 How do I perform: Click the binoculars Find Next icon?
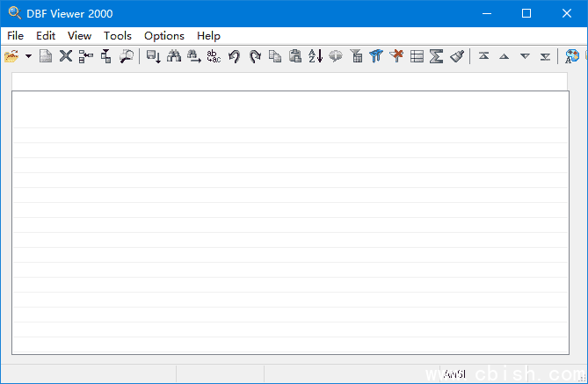194,56
